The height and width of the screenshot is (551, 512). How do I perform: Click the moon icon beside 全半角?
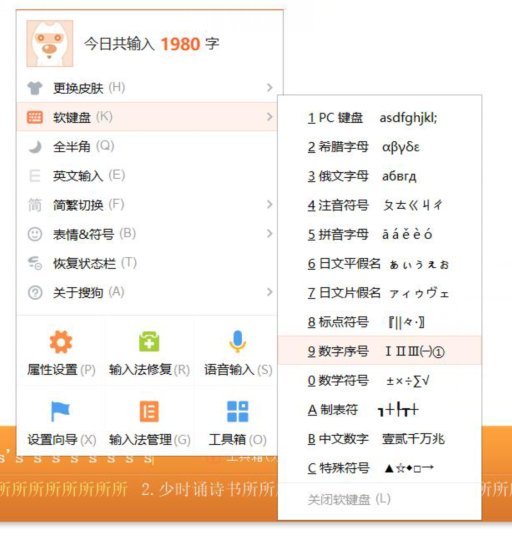35,146
